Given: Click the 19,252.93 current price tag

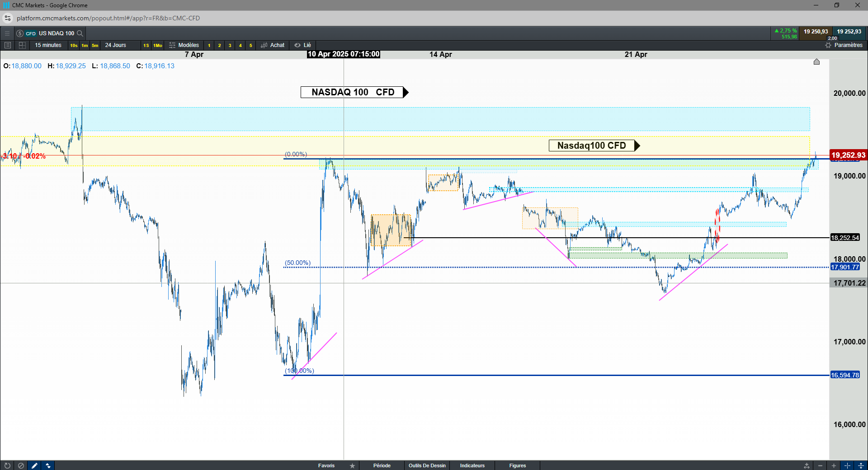Looking at the screenshot, I should coord(848,155).
